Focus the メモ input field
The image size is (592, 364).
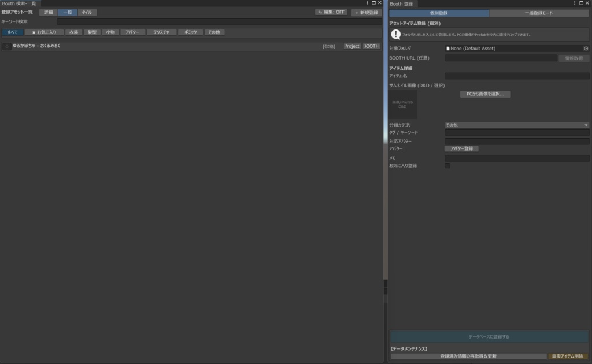[x=516, y=158]
